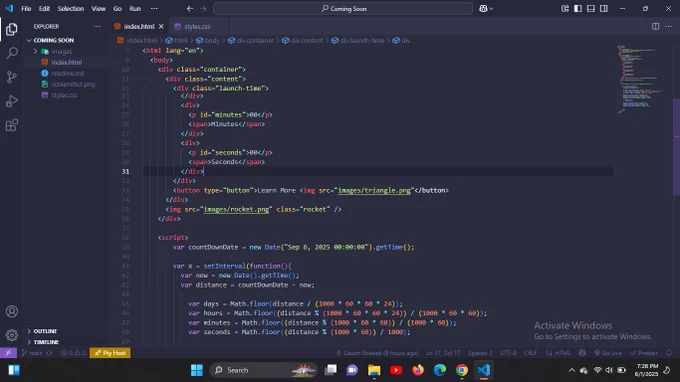Open index.html in the explorer
This screenshot has width=680, height=382.
click(66, 62)
